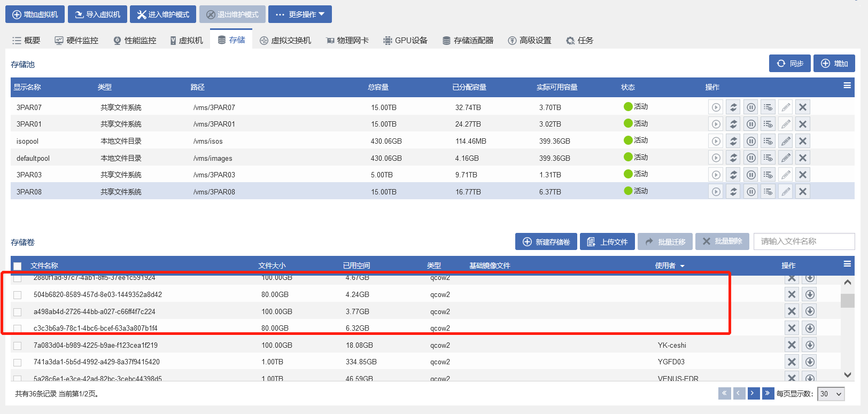Select the checkbox for volume 7a083d04-b989-4225
The height and width of the screenshot is (414, 868).
pyautogui.click(x=18, y=346)
